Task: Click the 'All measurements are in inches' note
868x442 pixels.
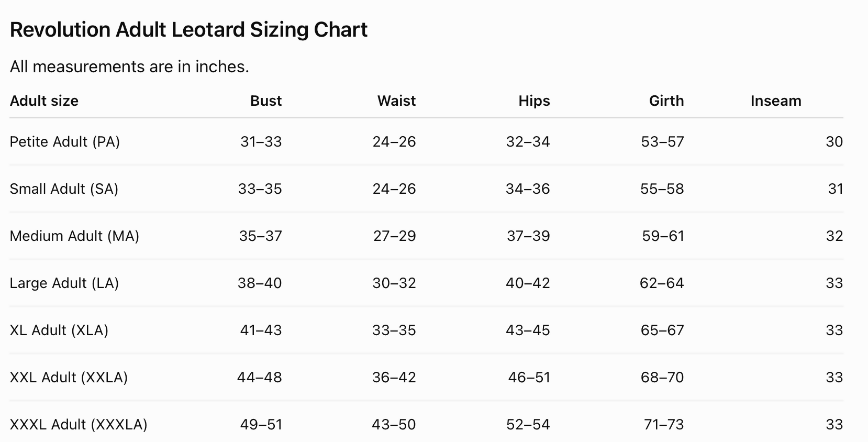Action: pyautogui.click(x=129, y=67)
